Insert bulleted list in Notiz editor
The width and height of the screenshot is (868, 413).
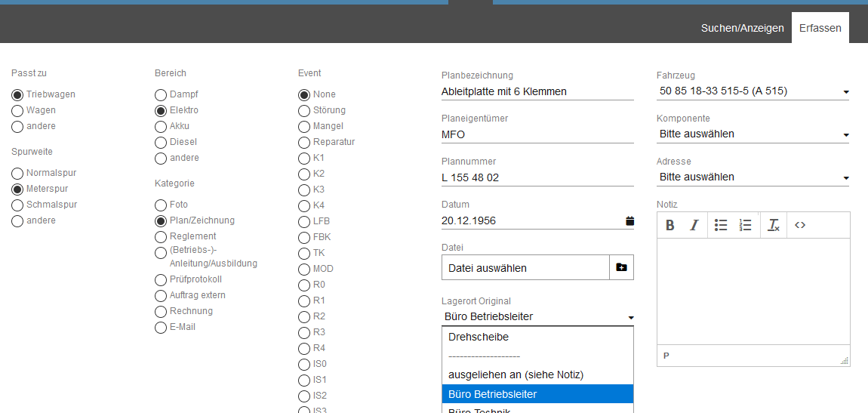(721, 225)
